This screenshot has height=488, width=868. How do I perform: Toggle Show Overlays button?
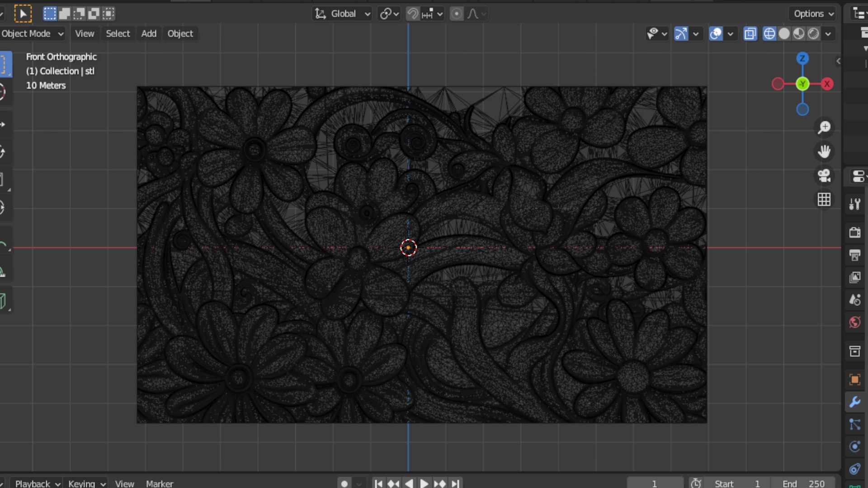tap(716, 34)
